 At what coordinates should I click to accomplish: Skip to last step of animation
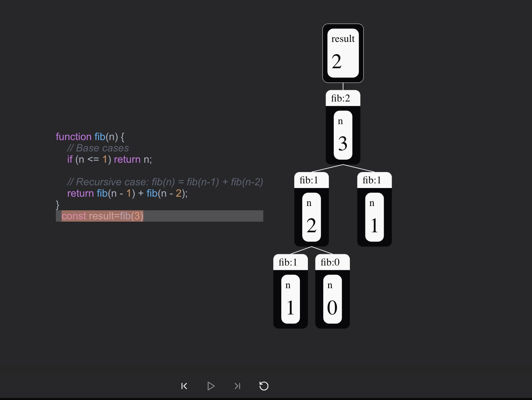(x=237, y=386)
